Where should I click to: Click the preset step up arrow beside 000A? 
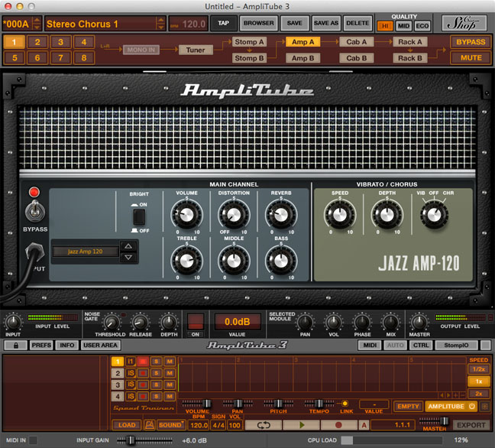(x=37, y=20)
